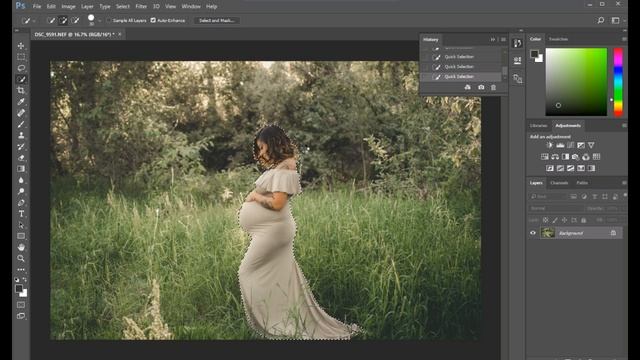The height and width of the screenshot is (360, 640).
Task: Close the DSC_9591.NEF document tab
Action: tap(120, 34)
